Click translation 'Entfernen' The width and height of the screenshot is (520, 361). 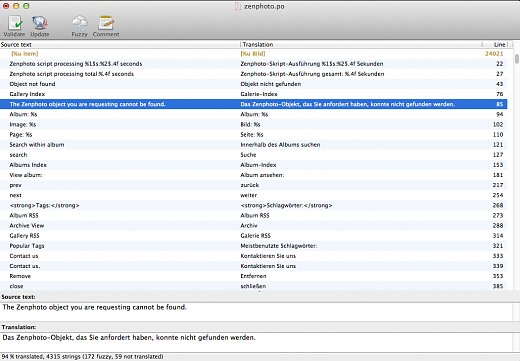tap(253, 276)
